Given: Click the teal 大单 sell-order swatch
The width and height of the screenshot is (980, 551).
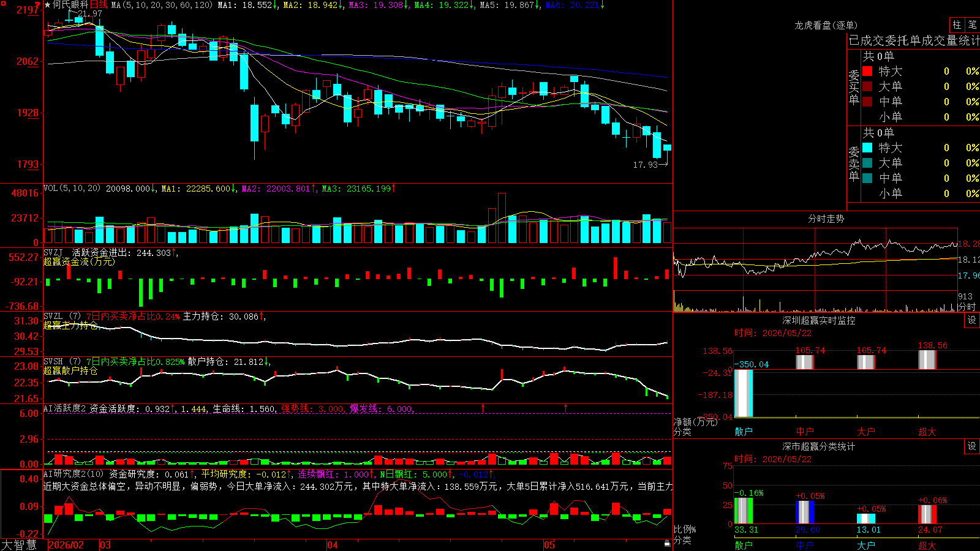Looking at the screenshot, I should click(867, 163).
